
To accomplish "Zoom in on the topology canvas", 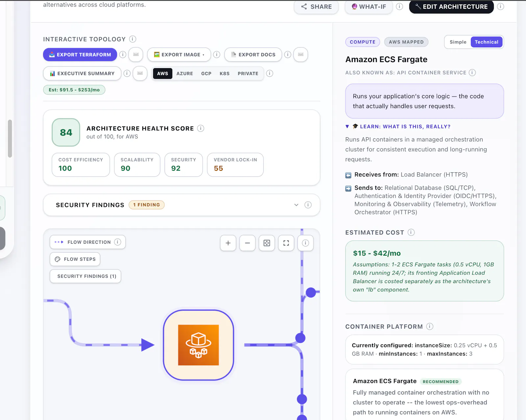I will [x=228, y=243].
